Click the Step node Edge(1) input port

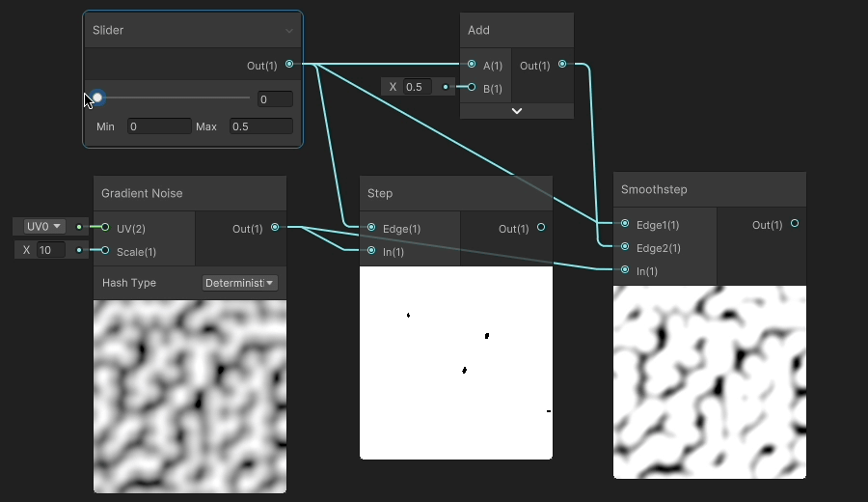click(x=371, y=227)
